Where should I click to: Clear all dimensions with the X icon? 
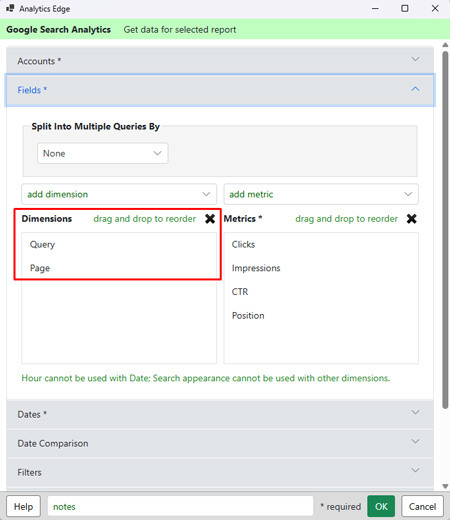click(210, 219)
